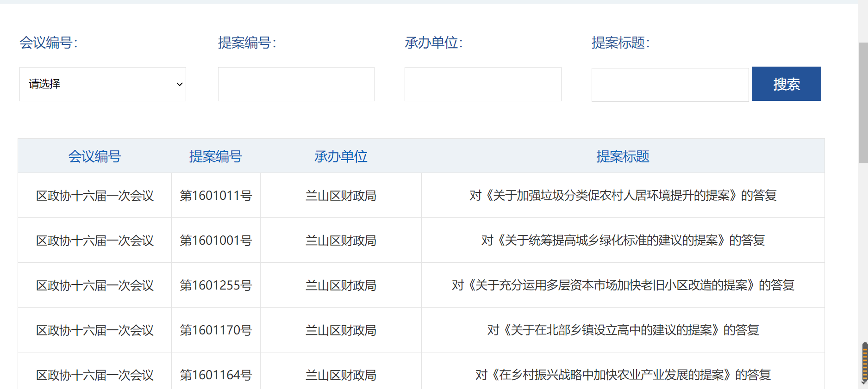Image resolution: width=868 pixels, height=389 pixels.
Task: Open the reply about 乡村振兴战略中加快农业产业发展
Action: pyautogui.click(x=623, y=375)
